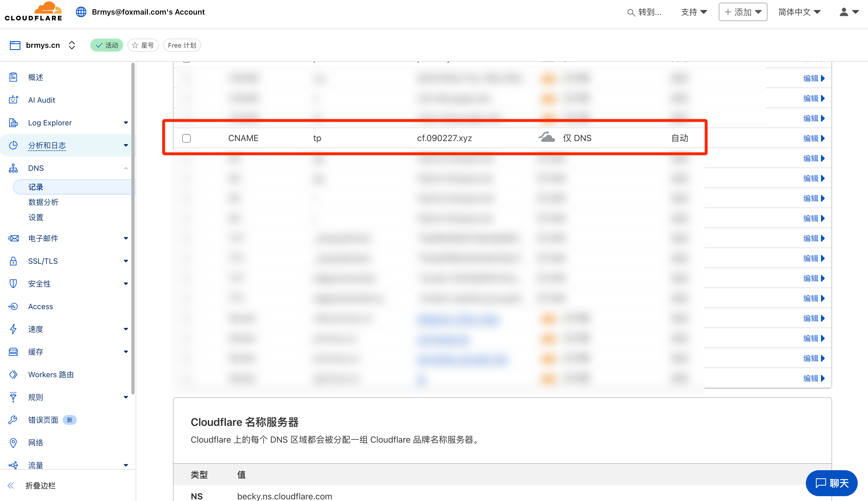Expand the SSL/TLS submenu arrow

tap(126, 261)
